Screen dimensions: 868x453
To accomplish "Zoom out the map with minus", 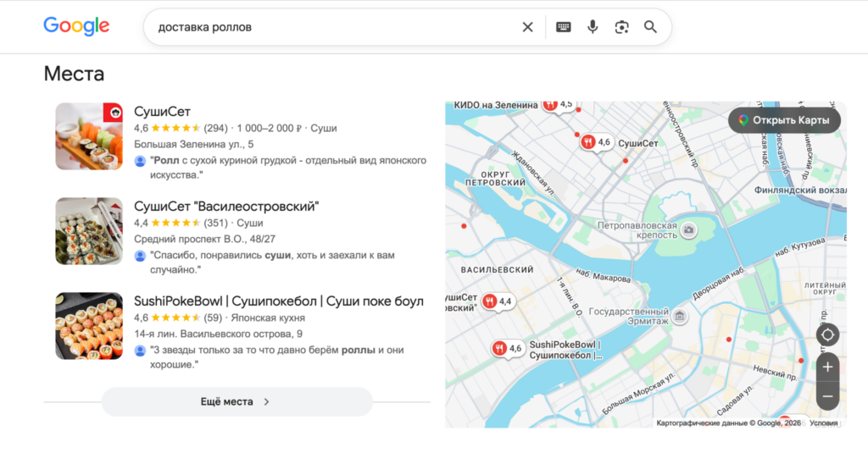I will coord(827,396).
